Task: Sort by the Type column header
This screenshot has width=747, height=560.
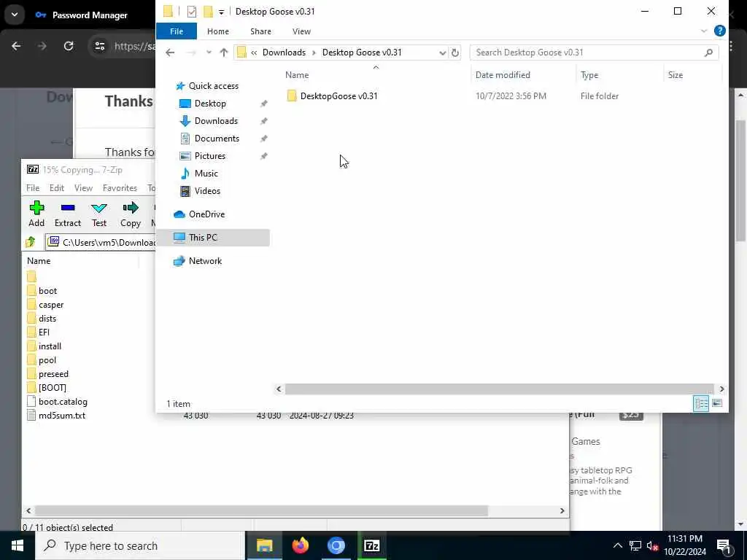Action: (x=589, y=75)
